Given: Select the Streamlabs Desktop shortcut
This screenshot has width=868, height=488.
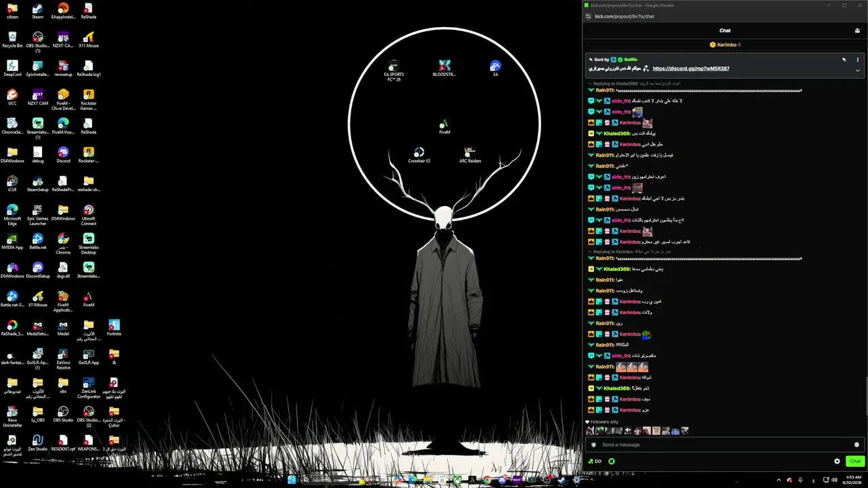Looking at the screenshot, I should tap(89, 243).
